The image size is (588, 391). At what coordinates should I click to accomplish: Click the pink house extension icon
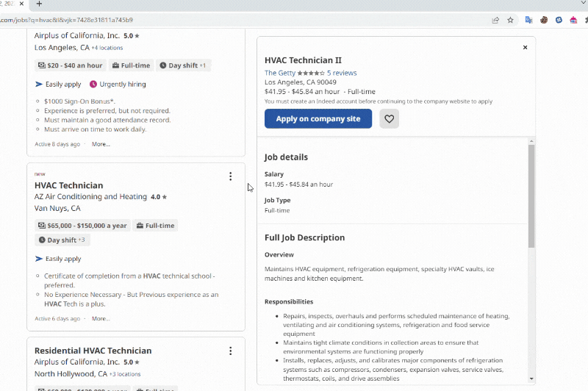(573, 20)
